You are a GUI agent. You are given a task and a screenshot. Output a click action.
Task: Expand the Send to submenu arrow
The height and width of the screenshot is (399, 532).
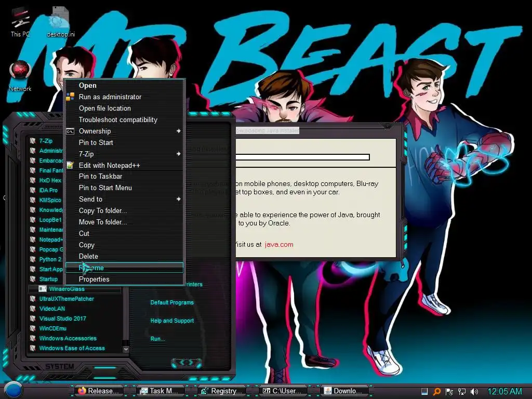point(179,199)
